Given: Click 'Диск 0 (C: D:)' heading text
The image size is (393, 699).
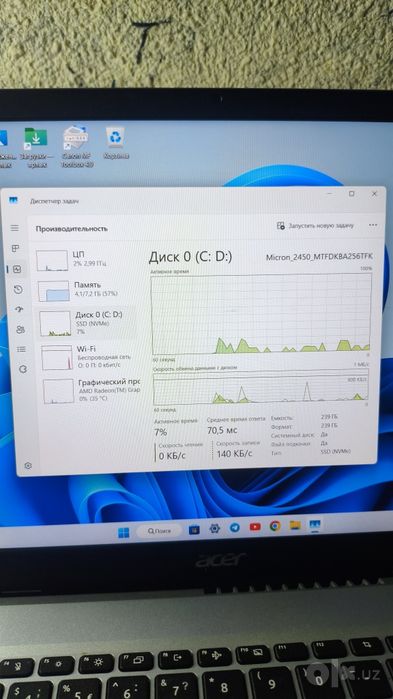Looking at the screenshot, I should [x=190, y=257].
